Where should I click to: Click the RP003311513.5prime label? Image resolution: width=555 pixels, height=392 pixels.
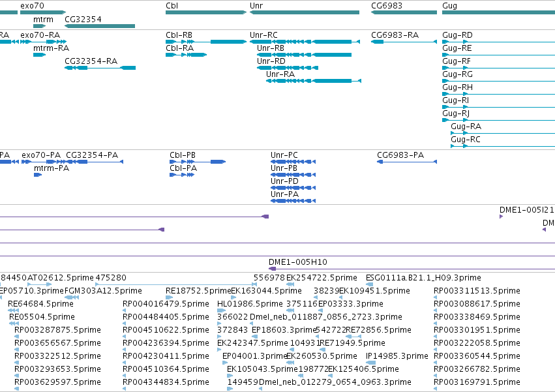click(x=477, y=291)
